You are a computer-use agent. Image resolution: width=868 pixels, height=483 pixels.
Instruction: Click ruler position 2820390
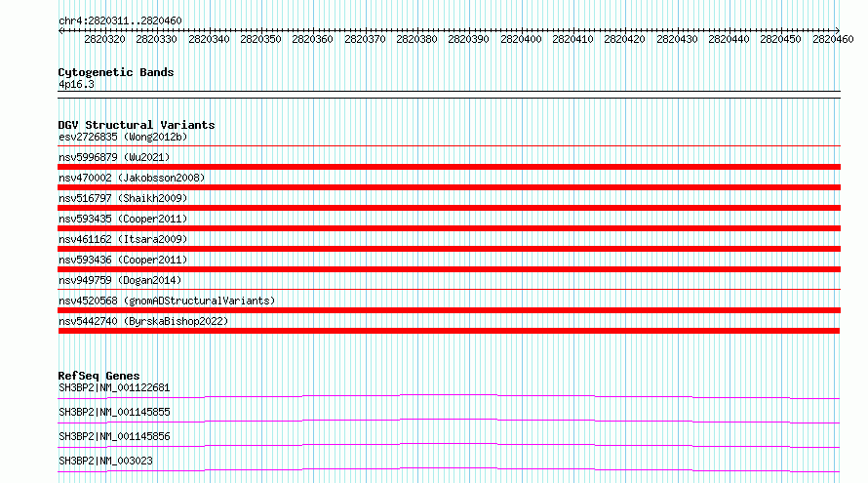click(x=469, y=39)
